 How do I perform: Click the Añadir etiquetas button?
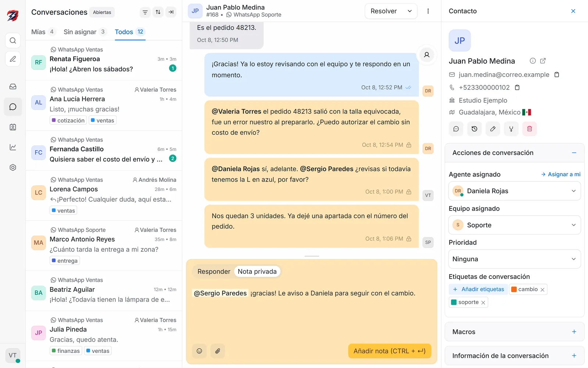478,289
